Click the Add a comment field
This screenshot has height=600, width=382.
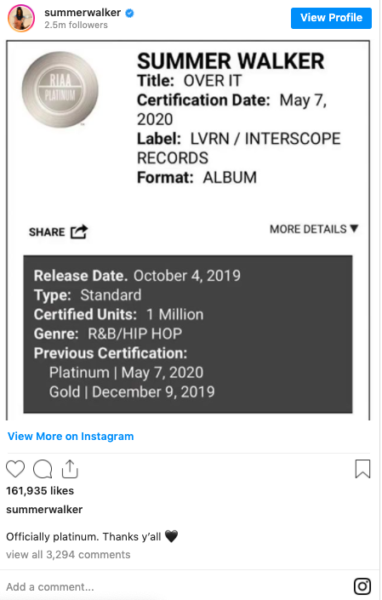pos(176,587)
